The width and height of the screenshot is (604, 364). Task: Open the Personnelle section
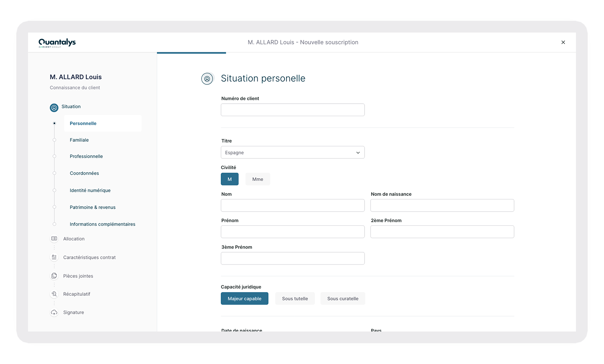click(x=103, y=123)
